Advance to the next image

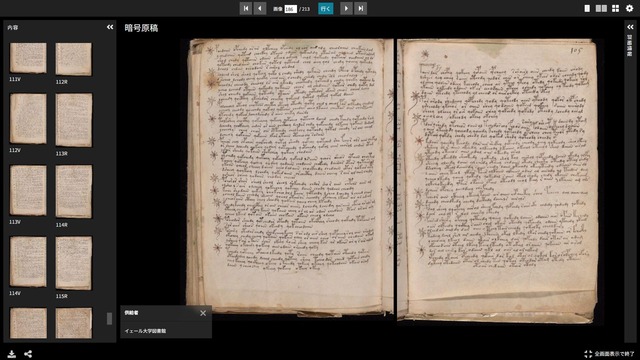(346, 9)
